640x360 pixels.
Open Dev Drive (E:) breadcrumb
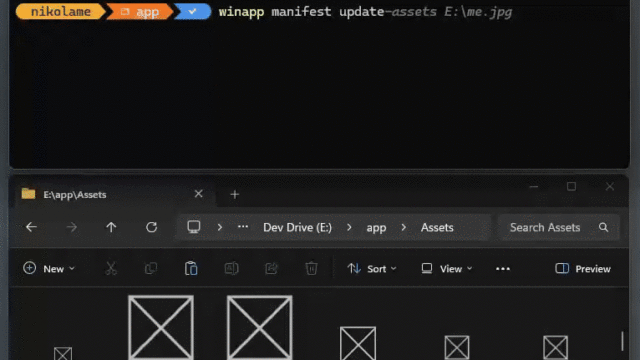[297, 227]
